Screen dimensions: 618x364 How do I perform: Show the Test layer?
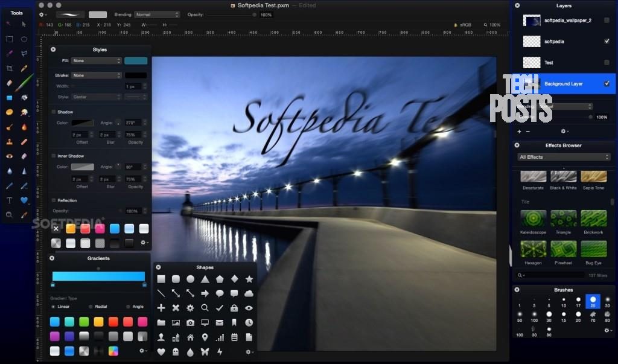607,62
